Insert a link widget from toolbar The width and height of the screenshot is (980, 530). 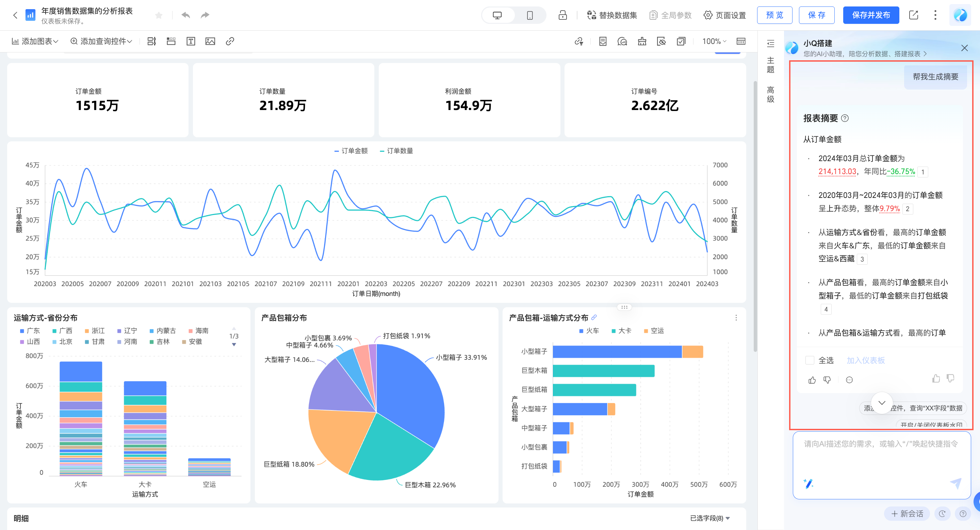tap(230, 41)
